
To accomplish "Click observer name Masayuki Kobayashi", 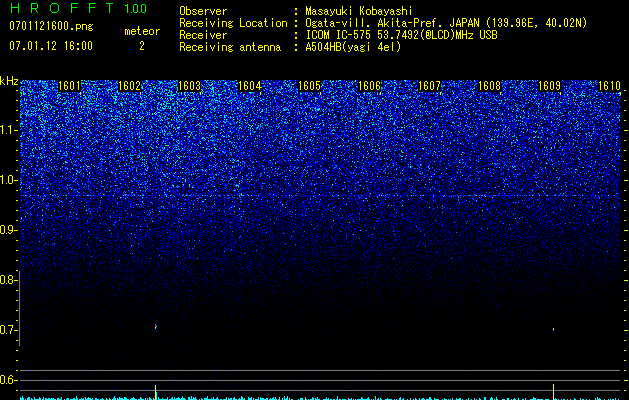I will click(359, 11).
